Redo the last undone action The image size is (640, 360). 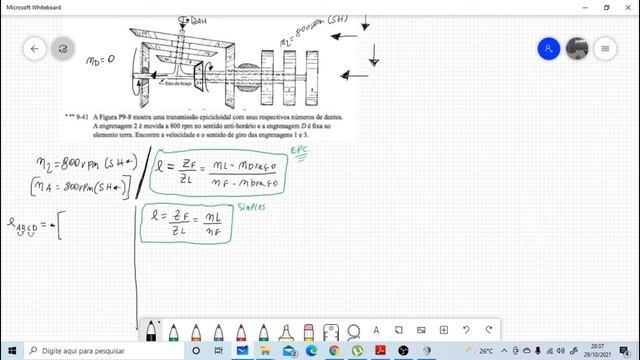tap(489, 330)
